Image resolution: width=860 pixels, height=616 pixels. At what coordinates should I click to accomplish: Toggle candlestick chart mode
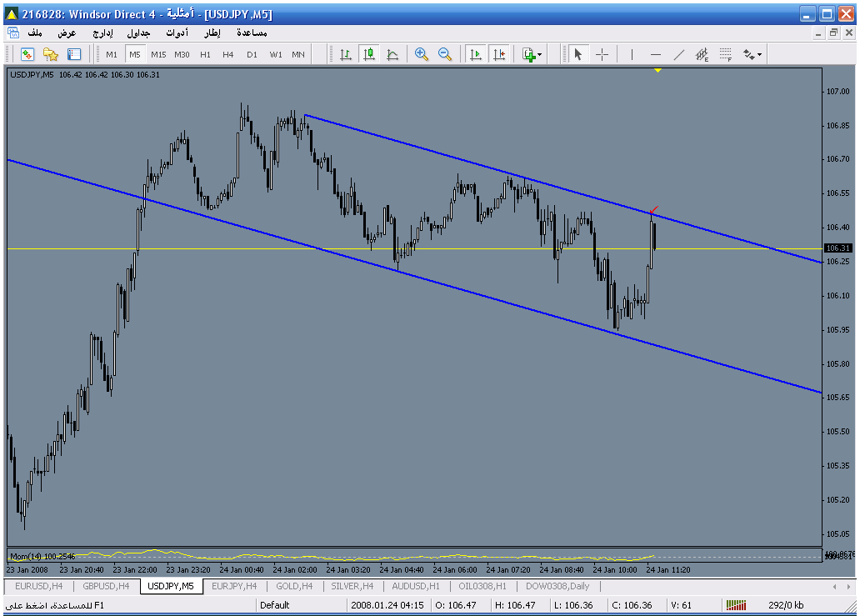click(x=369, y=54)
